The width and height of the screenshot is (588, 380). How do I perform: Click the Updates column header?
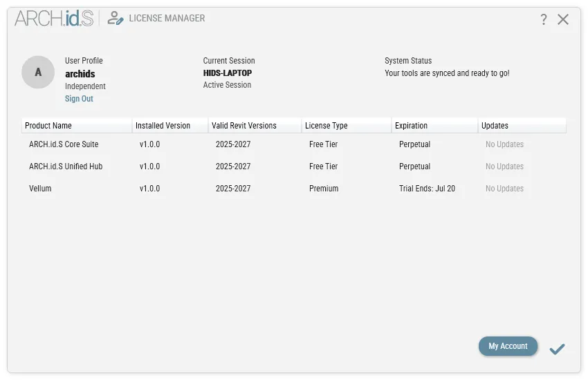(x=522, y=126)
